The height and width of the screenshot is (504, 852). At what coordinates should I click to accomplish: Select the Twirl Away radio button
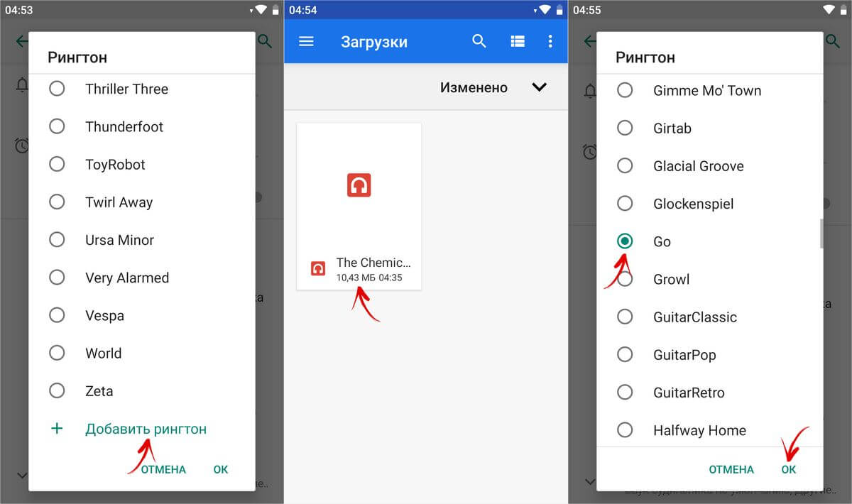(57, 202)
